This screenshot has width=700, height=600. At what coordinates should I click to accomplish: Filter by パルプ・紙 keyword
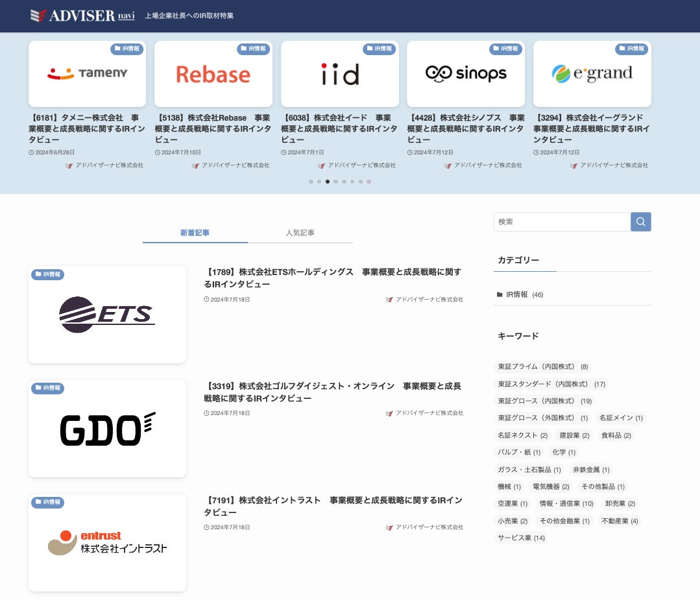519,453
